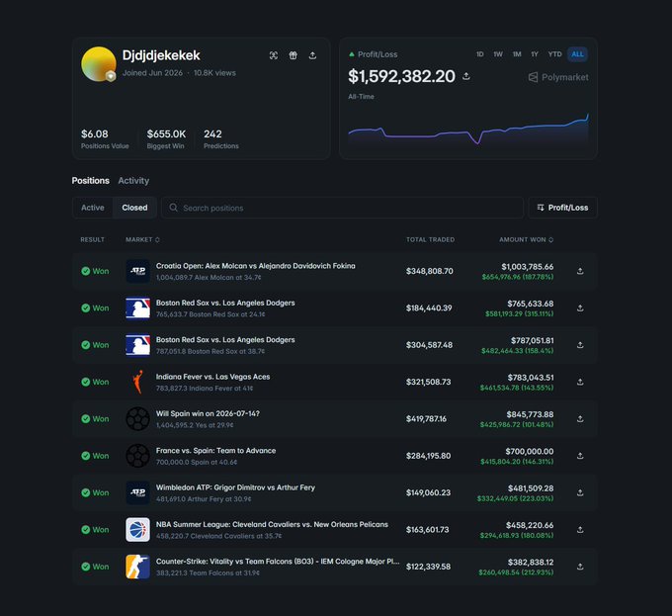Click the verified badge on avatar
Screen dimensions: 672x616
111,76
